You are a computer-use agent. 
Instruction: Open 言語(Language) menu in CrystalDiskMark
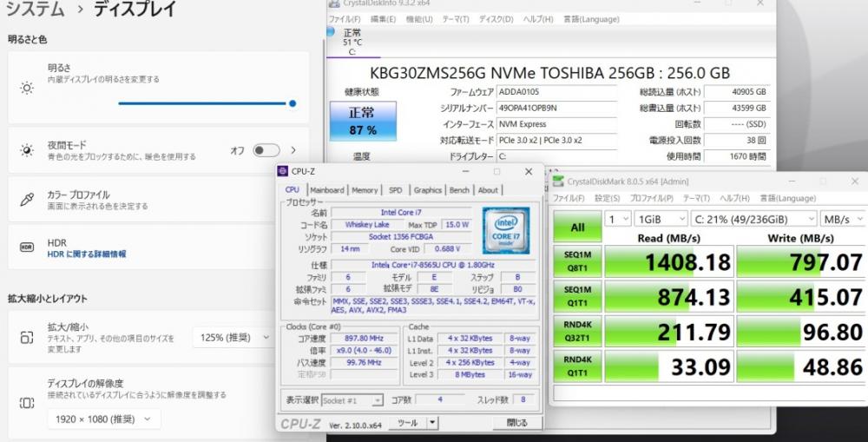coord(787,198)
